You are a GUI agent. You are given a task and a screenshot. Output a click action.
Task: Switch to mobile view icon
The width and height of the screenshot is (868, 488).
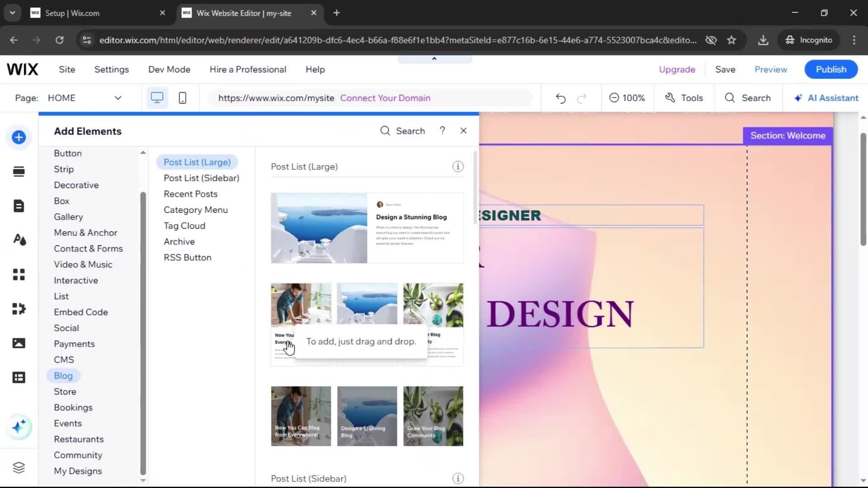(182, 98)
